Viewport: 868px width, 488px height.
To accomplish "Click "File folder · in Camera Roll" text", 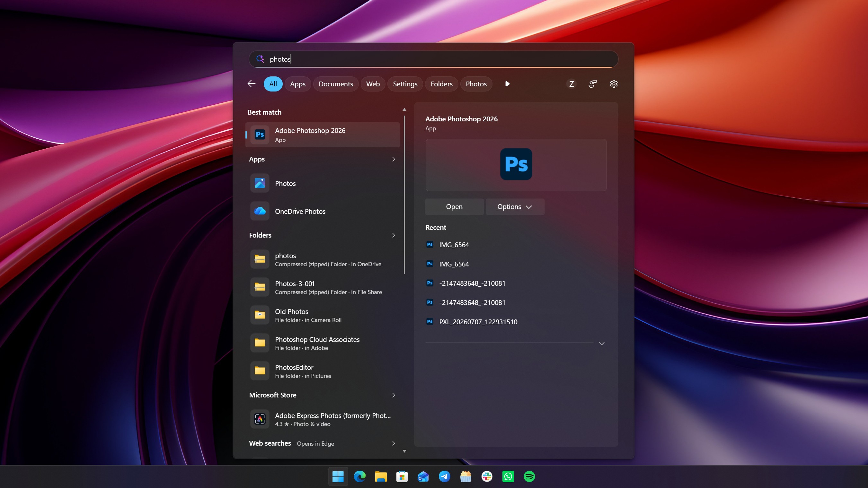I will (x=308, y=320).
